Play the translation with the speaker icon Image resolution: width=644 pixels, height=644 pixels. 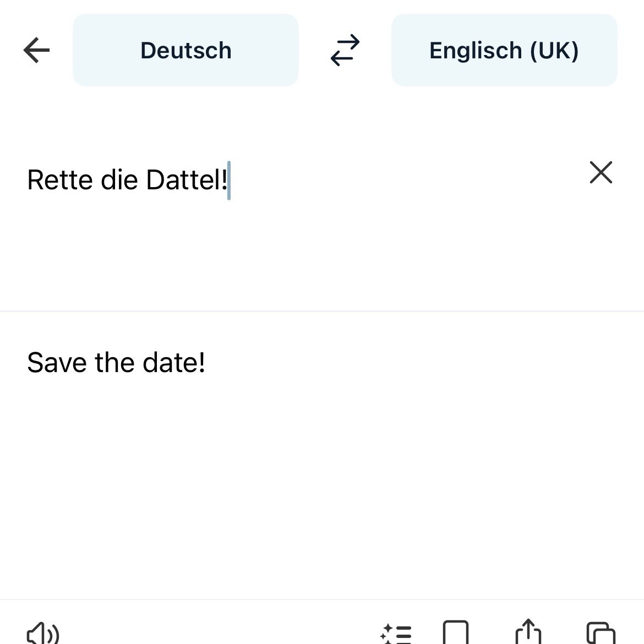[43, 633]
